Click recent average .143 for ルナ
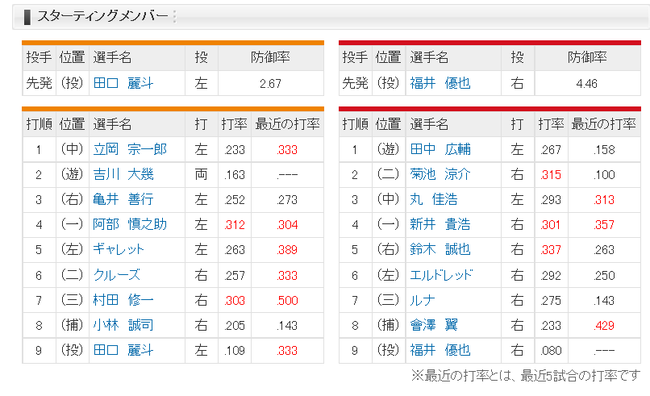Screen dimensions: 650x396 pyautogui.click(x=604, y=300)
